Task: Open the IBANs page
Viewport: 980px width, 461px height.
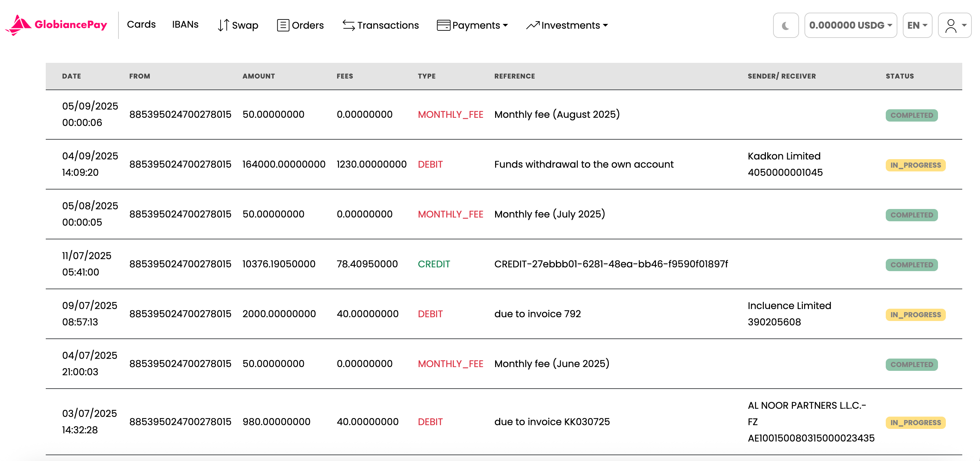Action: point(185,25)
